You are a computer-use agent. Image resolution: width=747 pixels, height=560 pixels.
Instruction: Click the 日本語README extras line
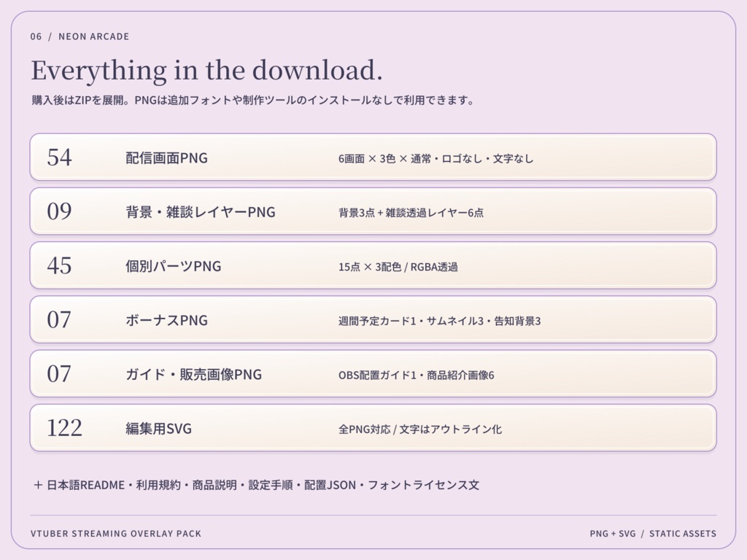pos(256,485)
